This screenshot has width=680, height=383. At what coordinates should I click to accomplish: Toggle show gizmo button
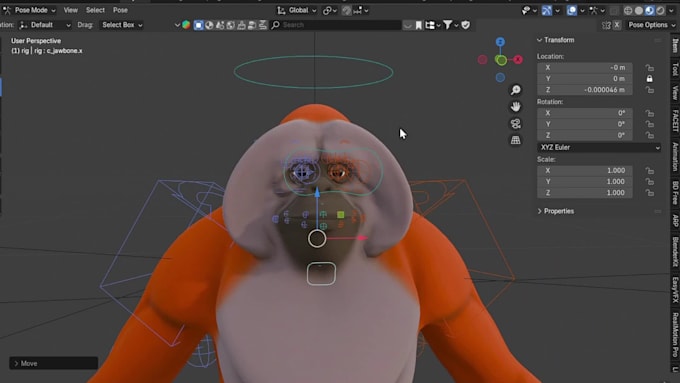pyautogui.click(x=547, y=10)
